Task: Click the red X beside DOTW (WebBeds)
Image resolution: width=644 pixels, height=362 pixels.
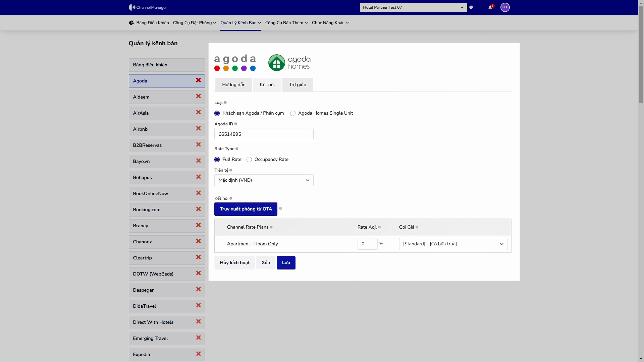Action: tap(199, 274)
